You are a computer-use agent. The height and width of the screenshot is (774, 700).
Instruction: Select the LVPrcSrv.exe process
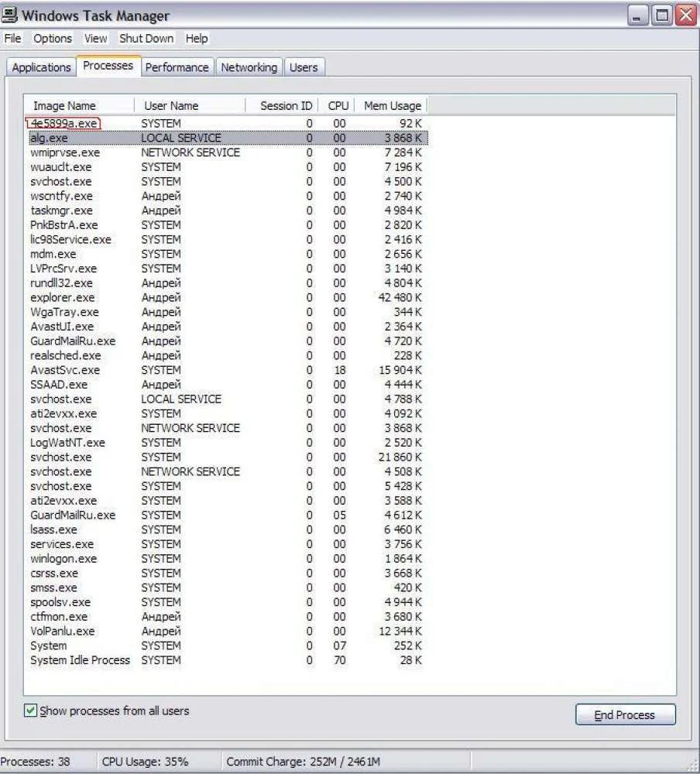click(x=227, y=269)
